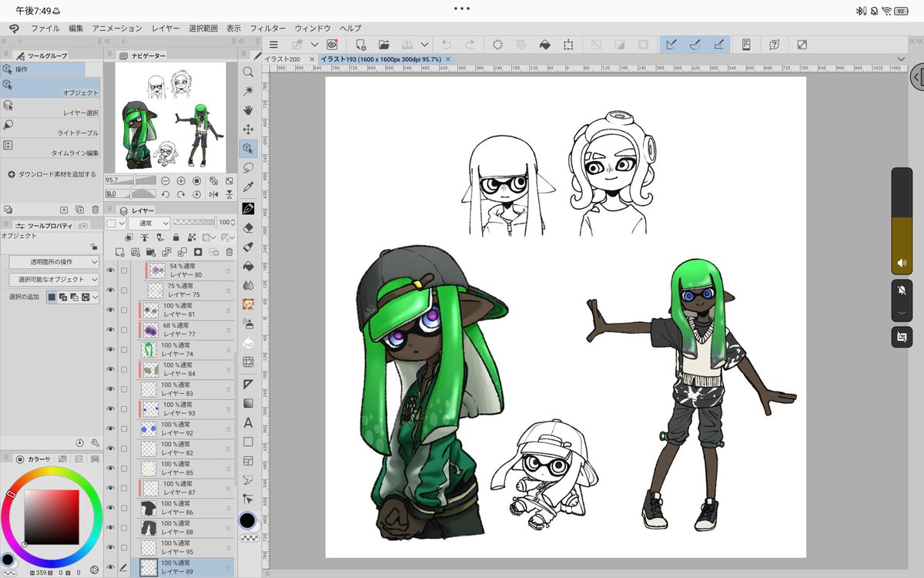Select the レイヤー選択 sub tool
The height and width of the screenshot is (578, 924).
[51, 107]
